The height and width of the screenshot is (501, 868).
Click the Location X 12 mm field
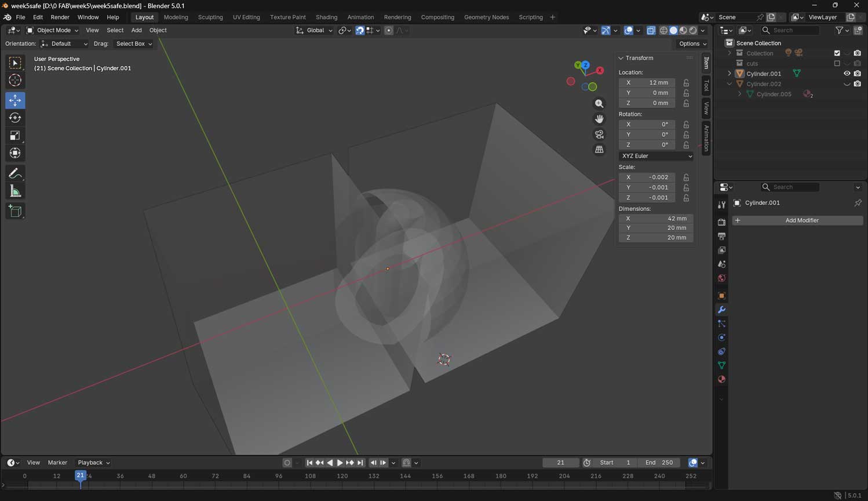click(647, 83)
